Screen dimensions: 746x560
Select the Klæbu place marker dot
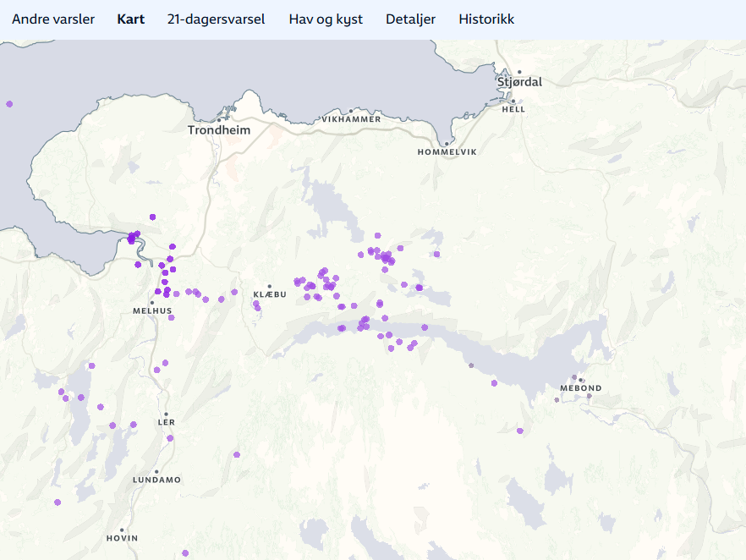click(270, 286)
